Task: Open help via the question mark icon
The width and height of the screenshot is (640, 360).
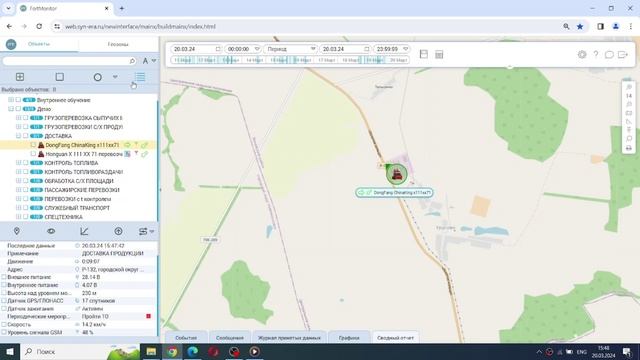Action: pos(596,54)
